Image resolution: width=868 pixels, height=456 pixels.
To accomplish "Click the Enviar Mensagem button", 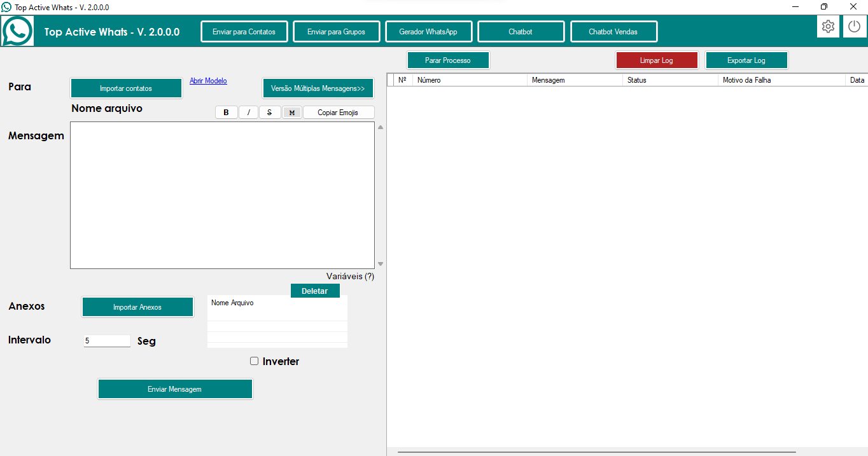I will coord(175,389).
